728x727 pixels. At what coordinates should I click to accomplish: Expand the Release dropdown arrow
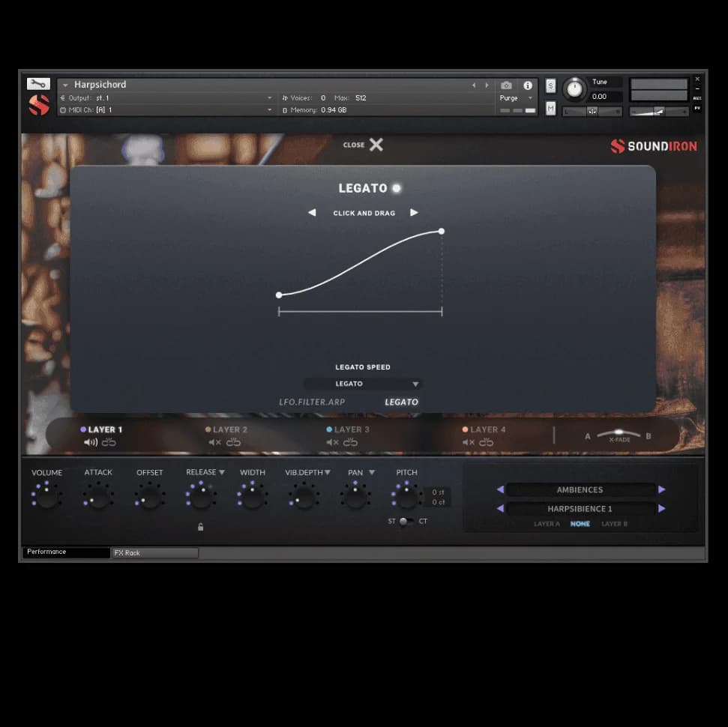point(222,472)
